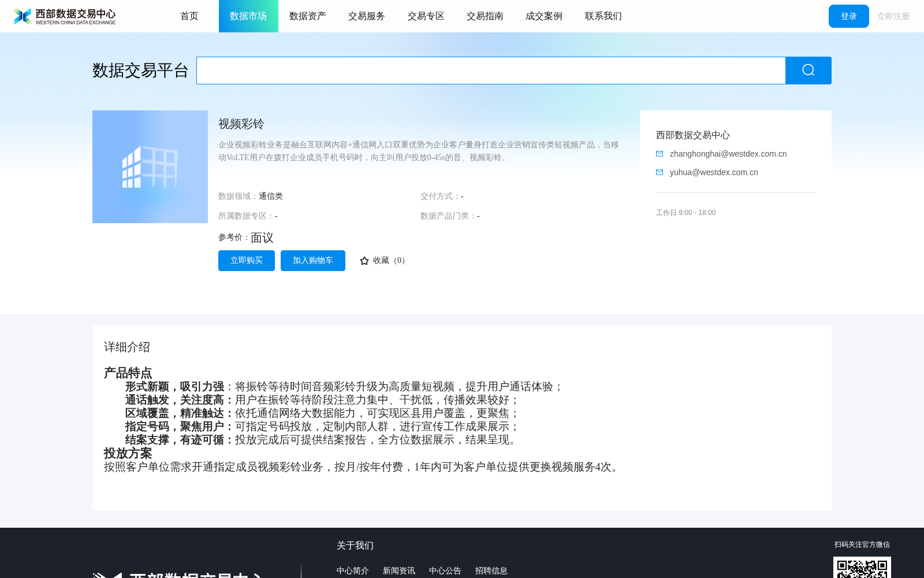Click the 登录 button
Screen dimensions: 924x578
pos(849,16)
